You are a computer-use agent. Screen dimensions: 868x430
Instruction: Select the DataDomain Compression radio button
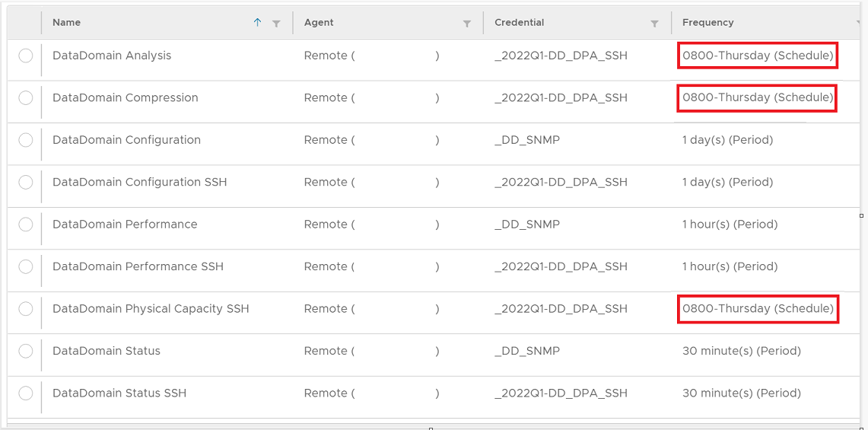pyautogui.click(x=25, y=98)
